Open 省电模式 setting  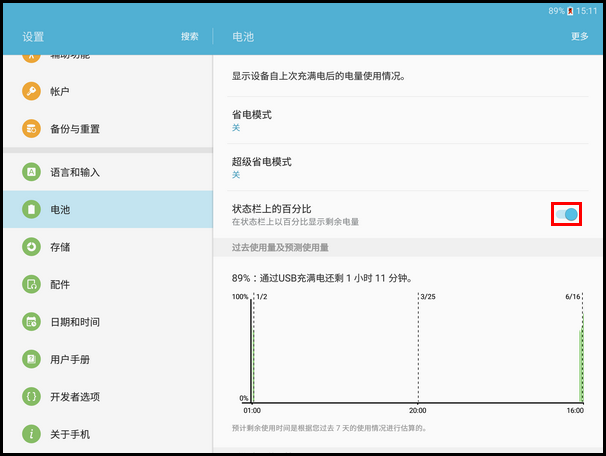pos(408,120)
